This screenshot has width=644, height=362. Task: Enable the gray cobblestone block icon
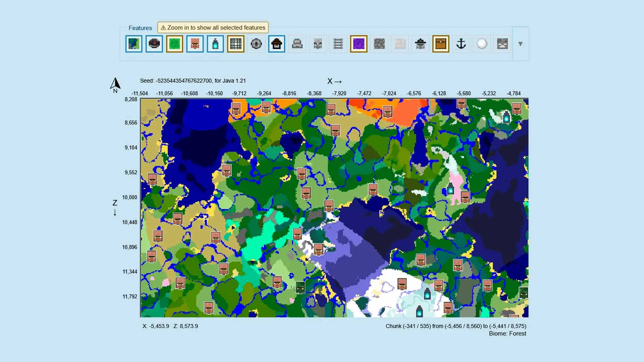[x=379, y=44]
